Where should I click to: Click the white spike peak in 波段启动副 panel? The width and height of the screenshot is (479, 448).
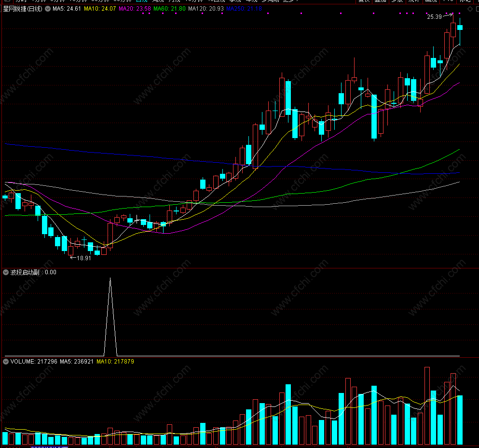pos(110,278)
